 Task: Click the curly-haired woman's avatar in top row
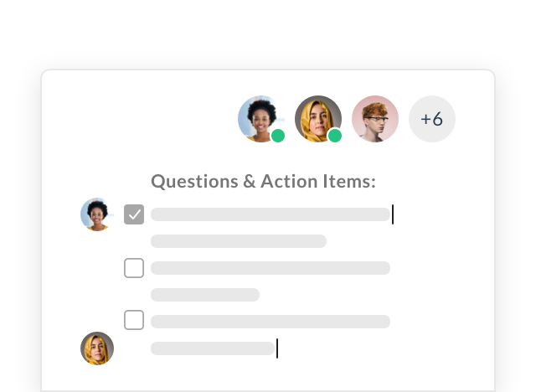click(x=260, y=118)
